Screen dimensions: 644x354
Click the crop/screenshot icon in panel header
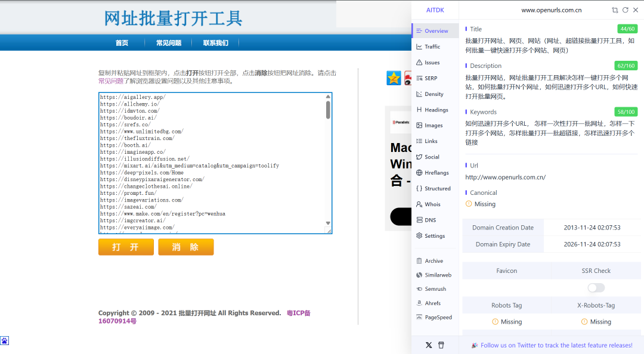615,10
